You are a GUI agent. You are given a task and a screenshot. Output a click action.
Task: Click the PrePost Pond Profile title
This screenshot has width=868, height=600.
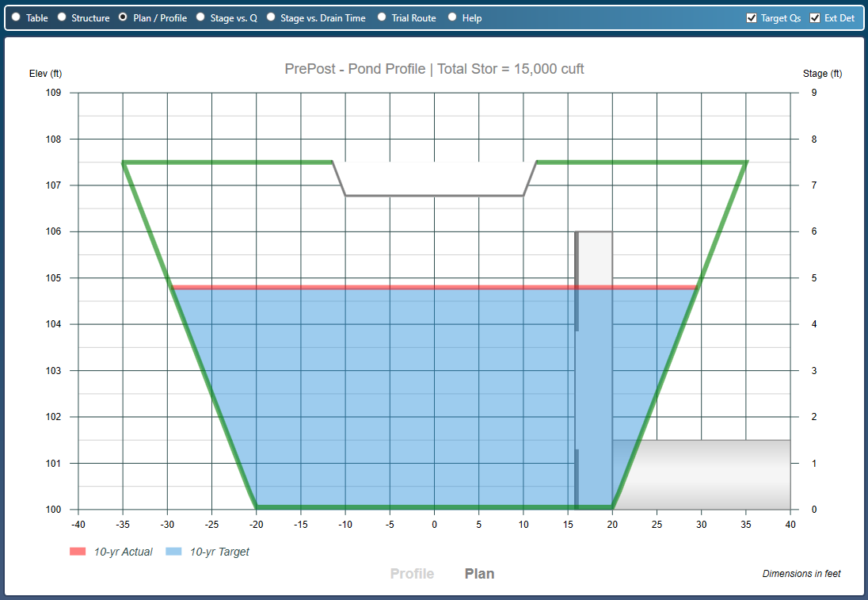(434, 70)
